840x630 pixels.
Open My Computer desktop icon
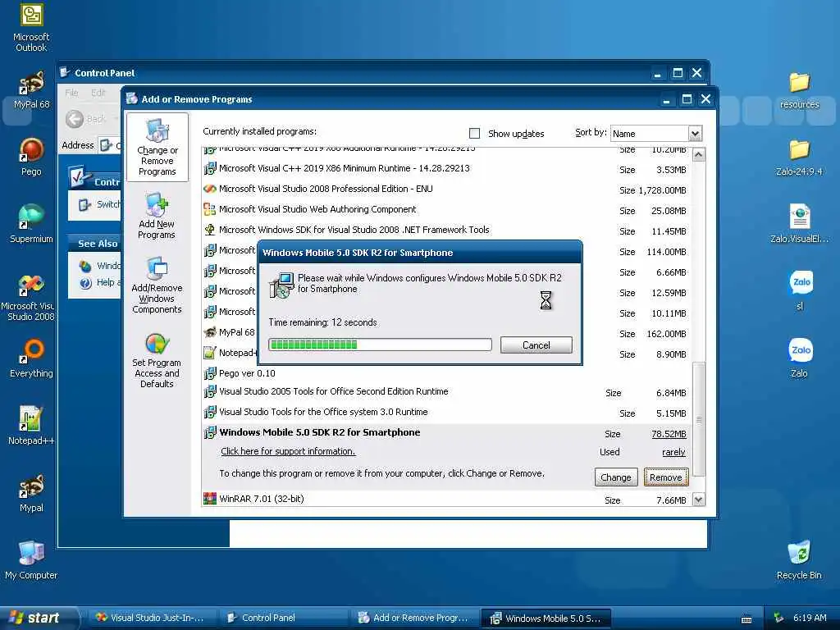coord(31,560)
